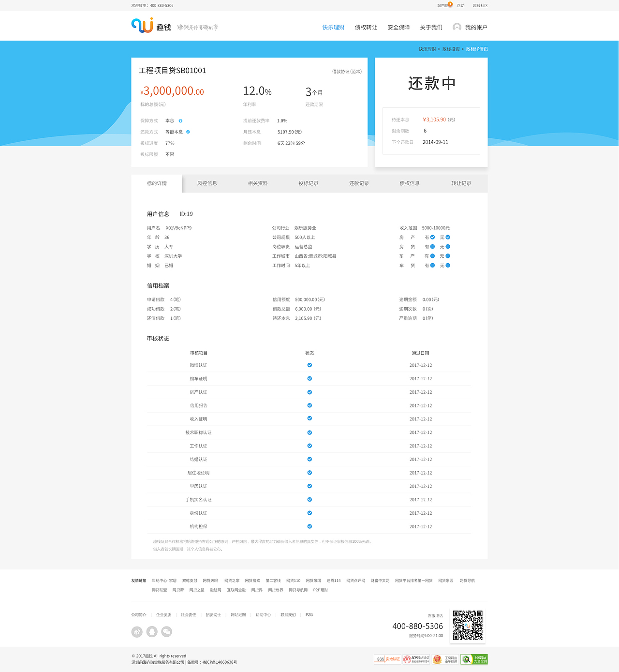Click the customer service QR code
Screen dimensions: 619x672
(x=467, y=625)
